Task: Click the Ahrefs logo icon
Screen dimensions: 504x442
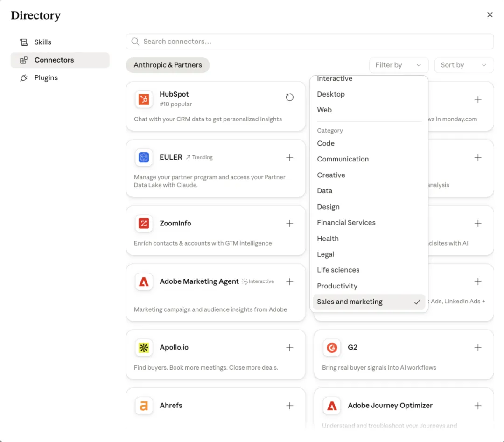Action: (144, 406)
